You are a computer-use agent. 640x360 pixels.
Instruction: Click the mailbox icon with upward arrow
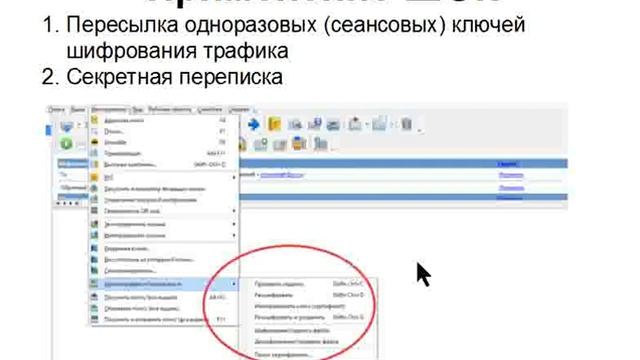click(x=355, y=124)
